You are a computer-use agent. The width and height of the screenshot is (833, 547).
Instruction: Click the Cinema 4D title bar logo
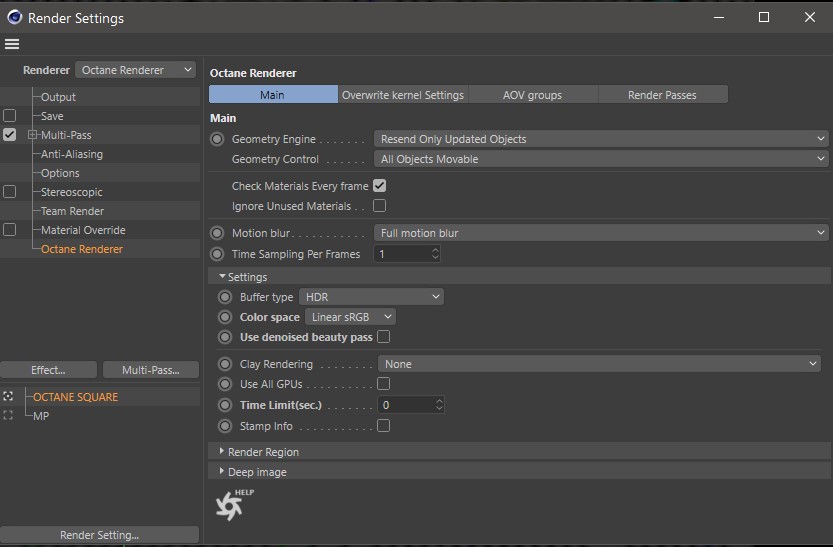[x=13, y=17]
